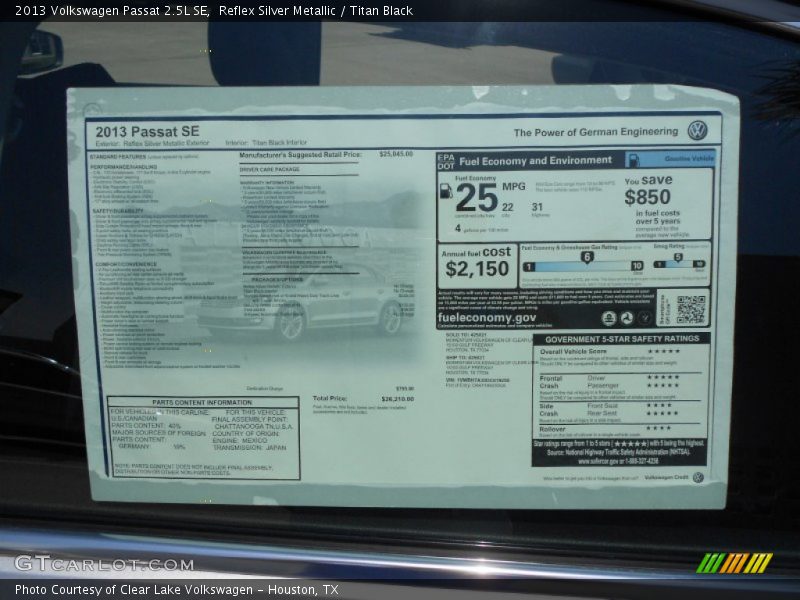Click 'Photo Courtesy of Clear Lake Volkswagen' caption

pyautogui.click(x=177, y=590)
